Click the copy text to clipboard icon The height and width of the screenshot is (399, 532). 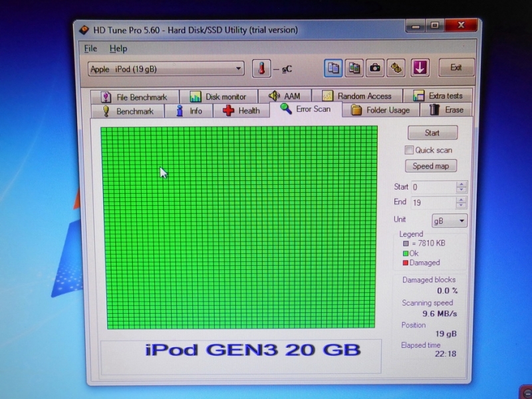(334, 68)
